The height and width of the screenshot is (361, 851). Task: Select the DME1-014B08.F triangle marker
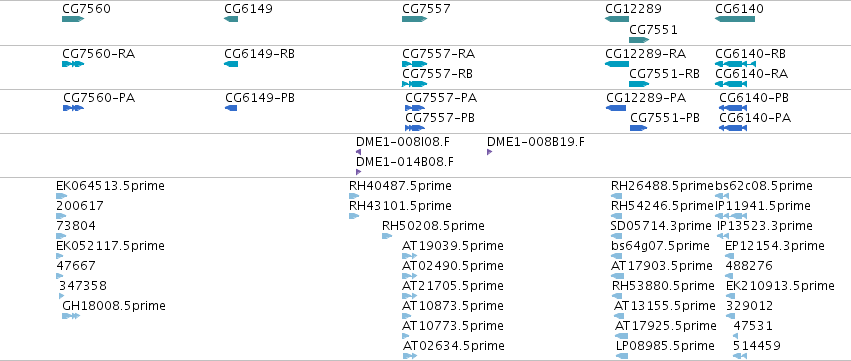point(358,172)
